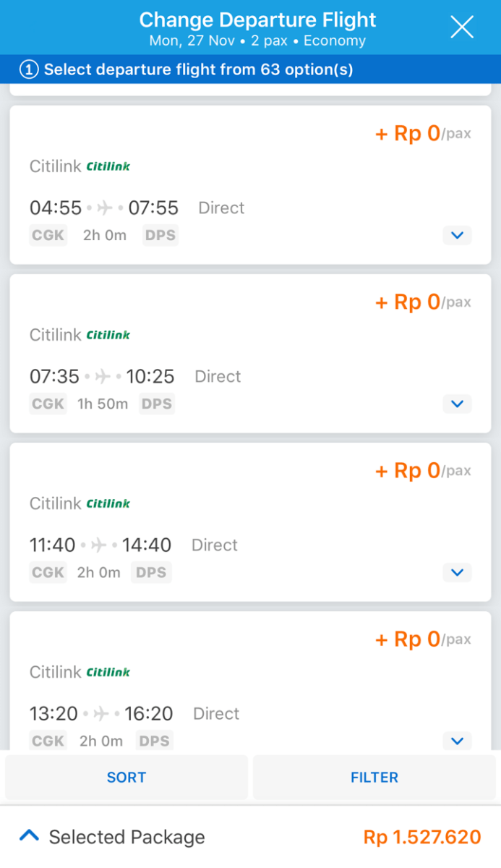This screenshot has height=868, width=501.
Task: Tap the airplane icon on 04:55 flight
Action: 105,208
